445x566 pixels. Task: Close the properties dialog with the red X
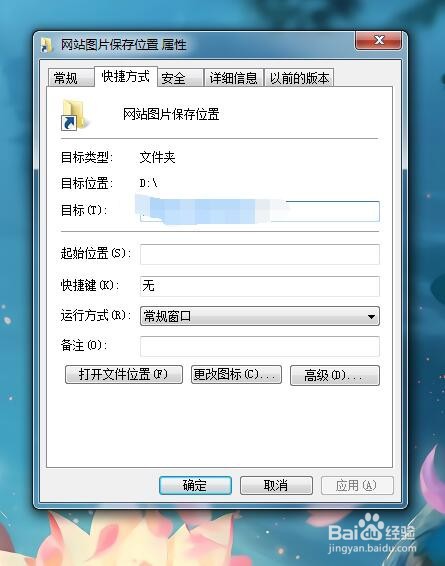pyautogui.click(x=378, y=40)
